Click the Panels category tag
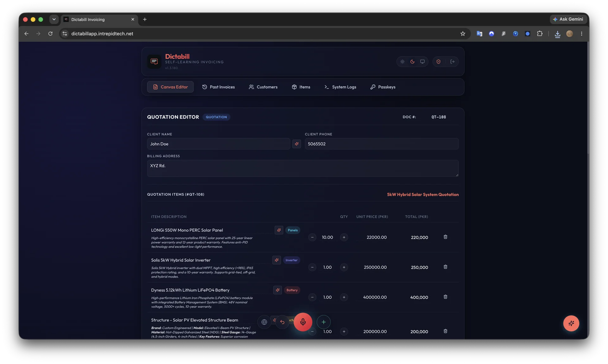The image size is (608, 364). pyautogui.click(x=293, y=230)
